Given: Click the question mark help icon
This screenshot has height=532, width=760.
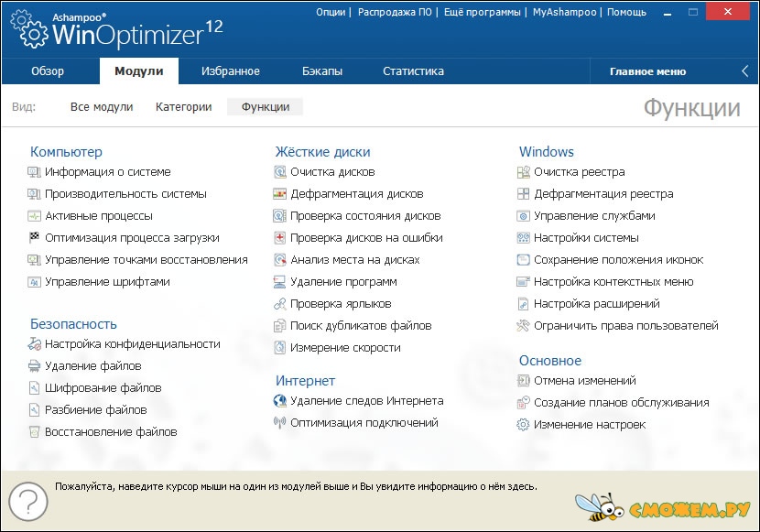Looking at the screenshot, I should [x=28, y=502].
